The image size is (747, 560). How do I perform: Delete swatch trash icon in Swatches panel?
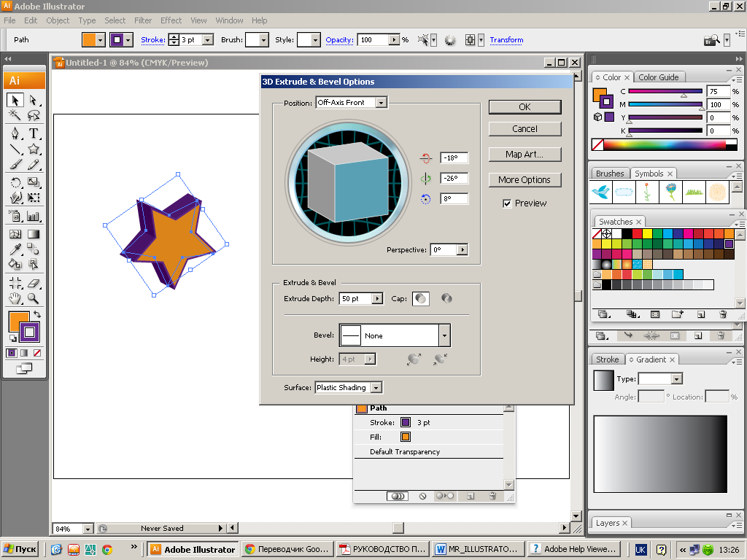click(723, 314)
